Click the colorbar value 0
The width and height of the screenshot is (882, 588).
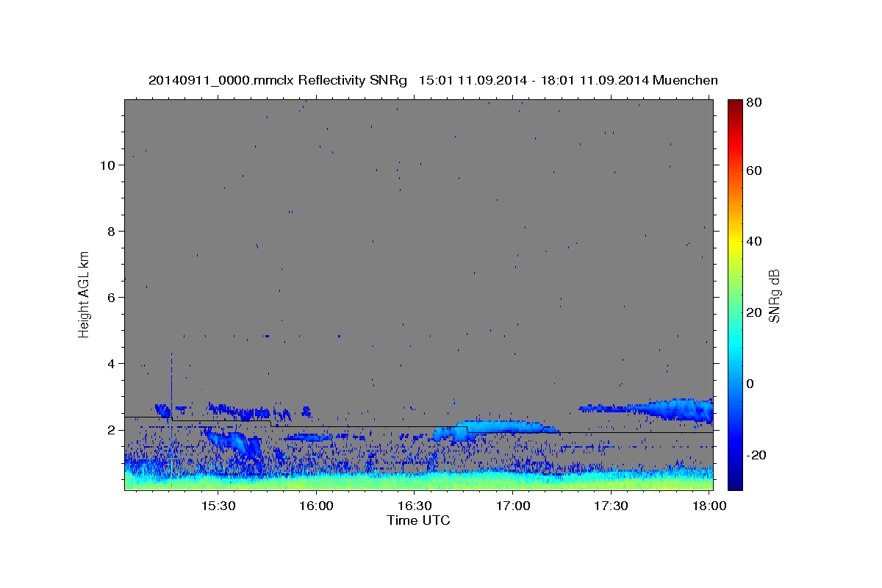click(750, 384)
